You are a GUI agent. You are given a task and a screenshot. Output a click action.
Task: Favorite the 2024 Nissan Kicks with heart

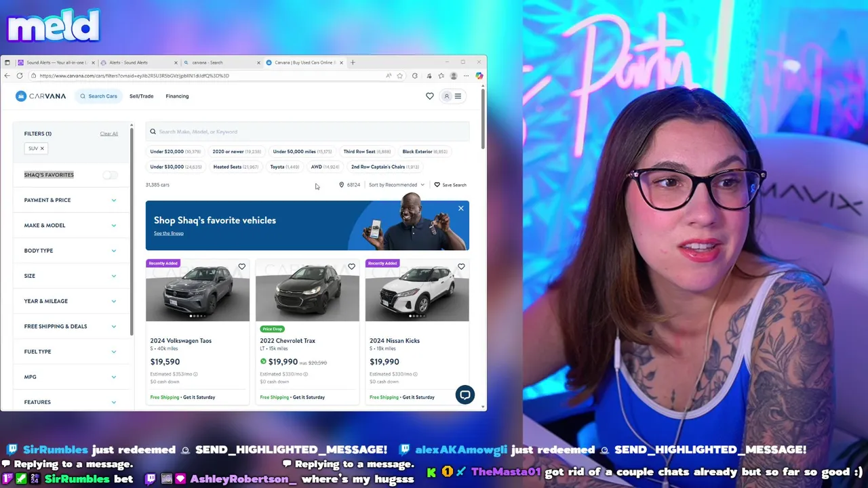[x=461, y=267]
